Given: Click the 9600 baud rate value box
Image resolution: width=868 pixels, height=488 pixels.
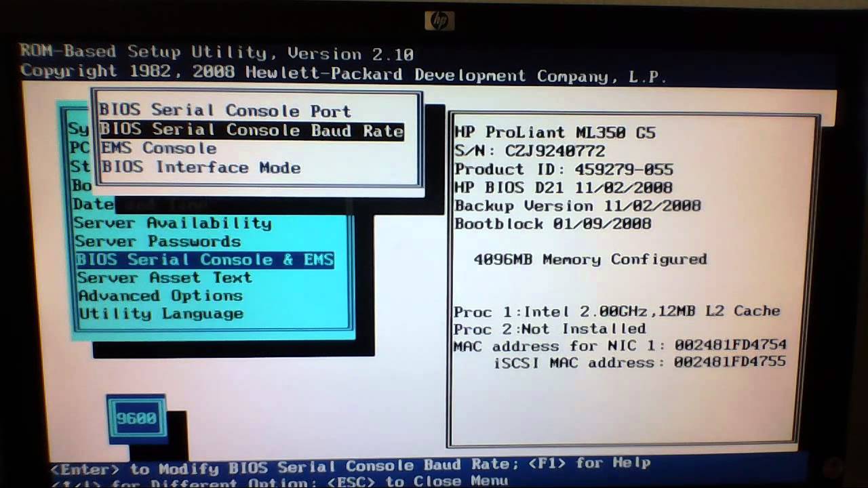Looking at the screenshot, I should pos(136,418).
